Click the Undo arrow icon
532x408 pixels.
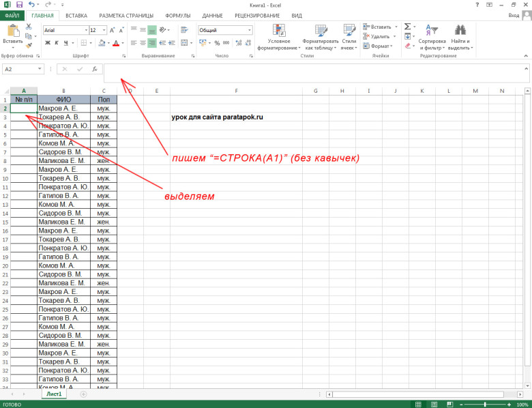pyautogui.click(x=31, y=5)
